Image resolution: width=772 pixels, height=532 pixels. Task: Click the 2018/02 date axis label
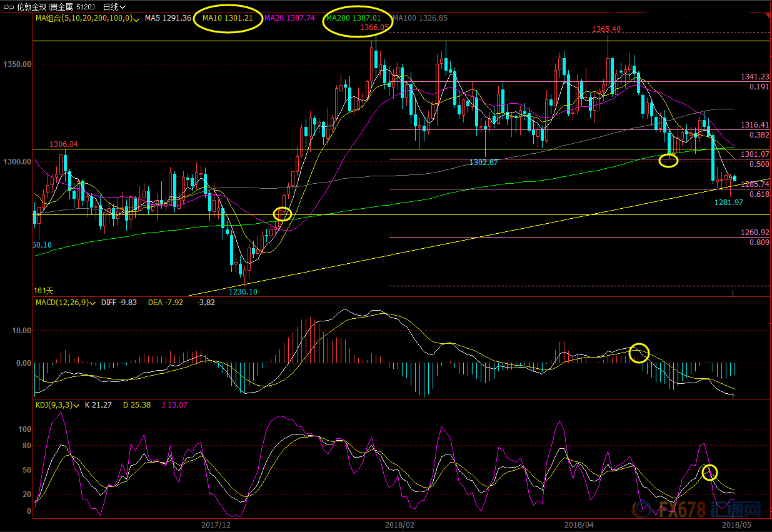pos(400,525)
